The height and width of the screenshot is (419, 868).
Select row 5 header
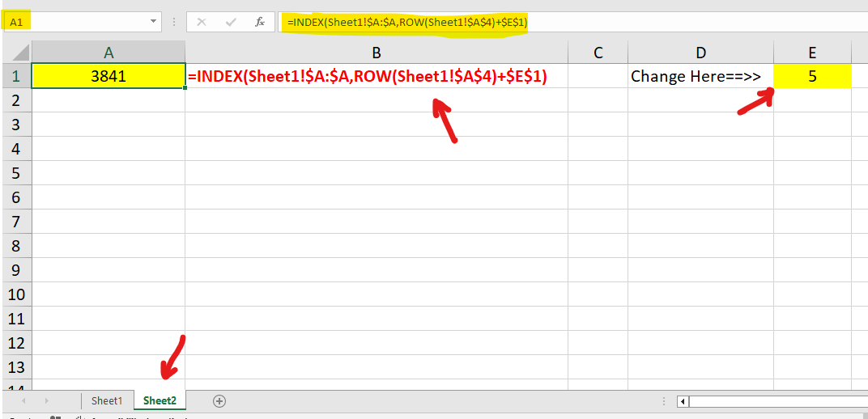[18, 173]
